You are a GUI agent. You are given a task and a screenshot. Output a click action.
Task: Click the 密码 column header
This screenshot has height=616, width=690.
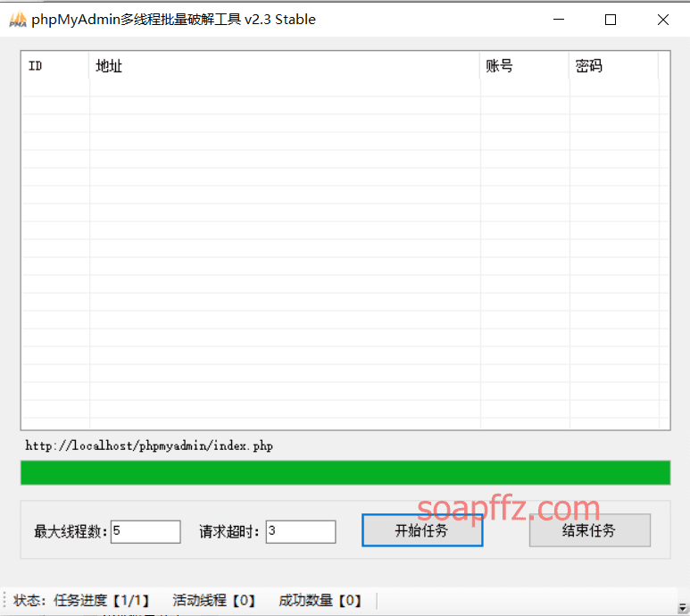click(614, 66)
